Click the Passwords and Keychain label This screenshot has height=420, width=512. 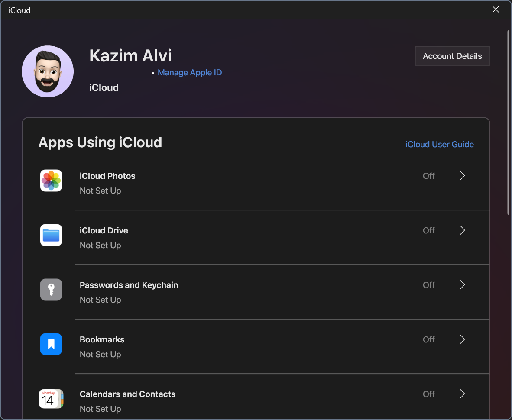point(129,285)
